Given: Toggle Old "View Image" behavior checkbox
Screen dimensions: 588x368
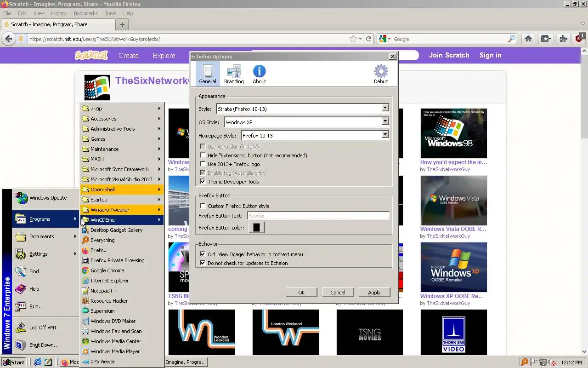Looking at the screenshot, I should 203,254.
